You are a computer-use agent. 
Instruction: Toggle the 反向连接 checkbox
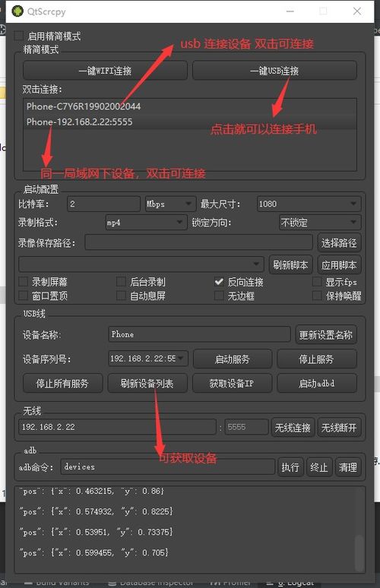pyautogui.click(x=219, y=282)
